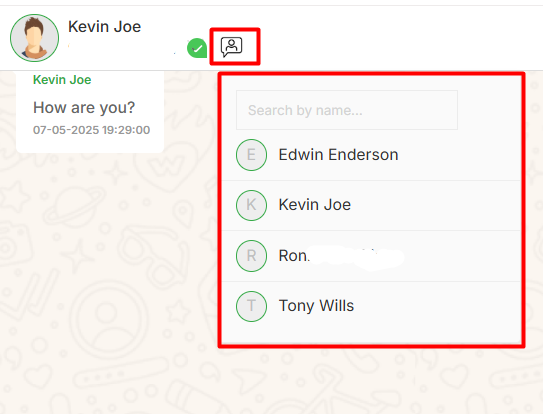Click the 'E' avatar circle beside Edwin Enderson
This screenshot has height=414, width=543.
[x=251, y=155]
